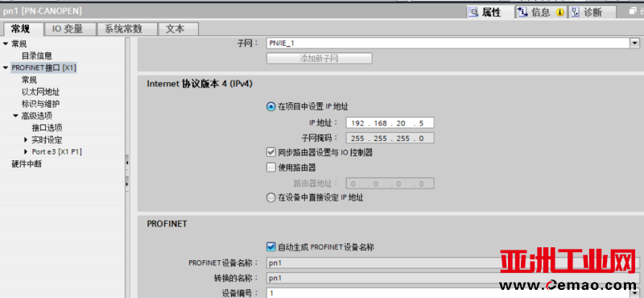This screenshot has height=298, width=644.
Task: Select 接口选项 in the tree
Action: [x=47, y=128]
